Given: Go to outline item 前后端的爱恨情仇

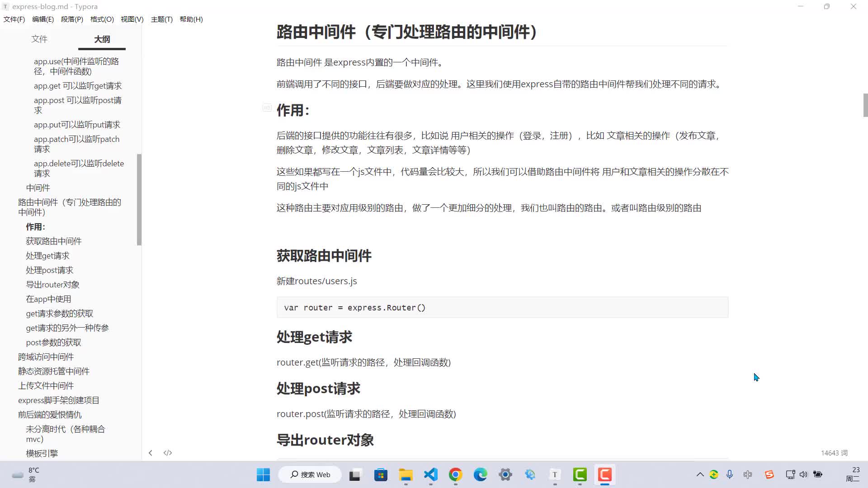Looking at the screenshot, I should point(50,414).
